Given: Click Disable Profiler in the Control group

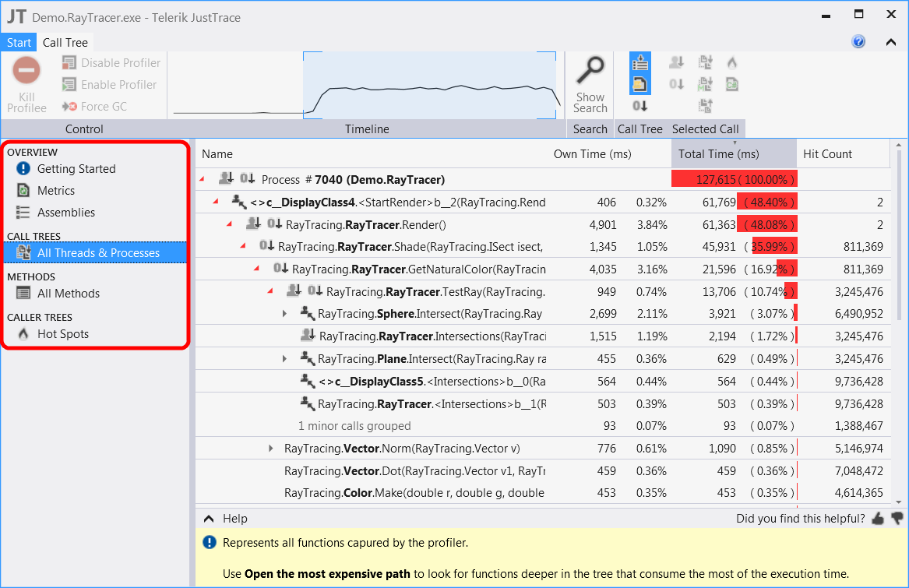Looking at the screenshot, I should point(111,62).
